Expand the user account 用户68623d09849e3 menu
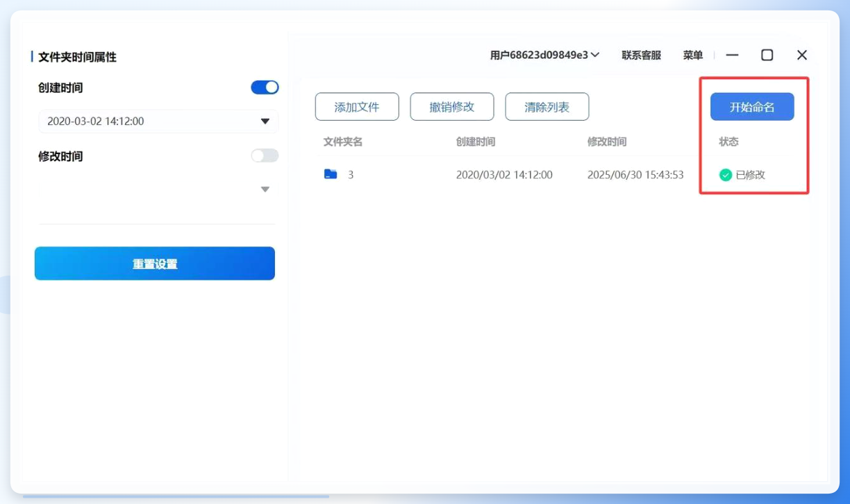The height and width of the screenshot is (504, 850). coord(544,55)
